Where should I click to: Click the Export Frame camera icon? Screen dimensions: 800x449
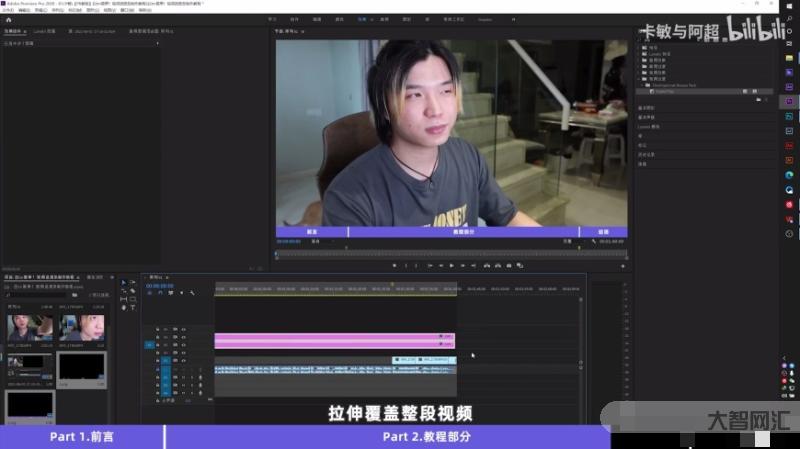508,265
